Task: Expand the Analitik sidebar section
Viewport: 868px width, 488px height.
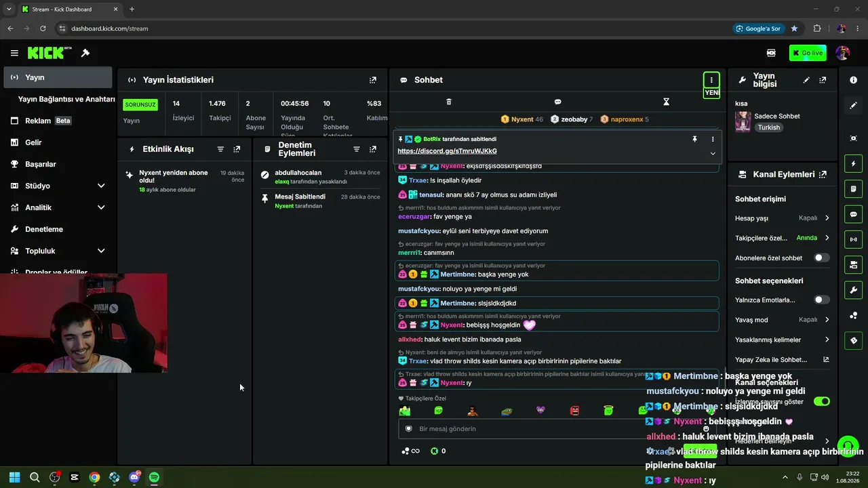Action: click(x=101, y=207)
